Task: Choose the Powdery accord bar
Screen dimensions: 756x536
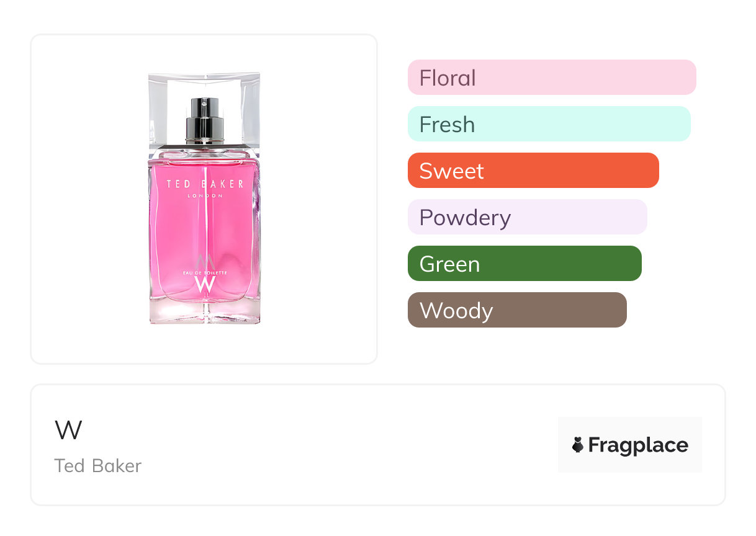Action: click(527, 217)
